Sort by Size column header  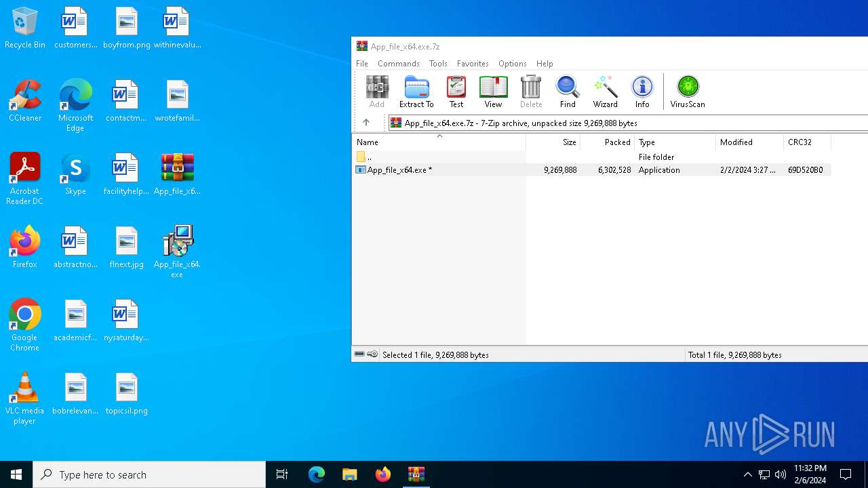coord(553,142)
